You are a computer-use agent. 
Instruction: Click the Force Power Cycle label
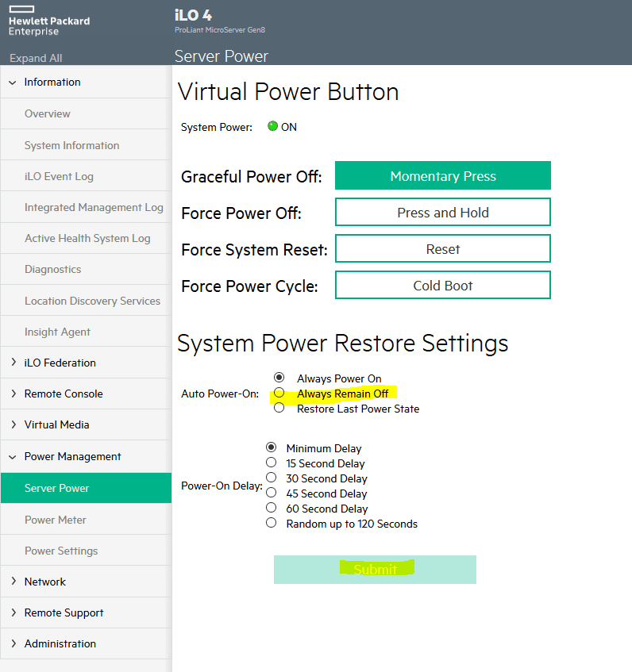pyautogui.click(x=249, y=286)
